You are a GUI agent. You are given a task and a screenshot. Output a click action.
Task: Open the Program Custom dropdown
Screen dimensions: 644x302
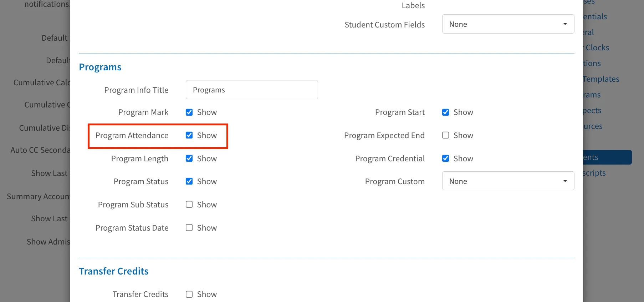click(x=508, y=181)
